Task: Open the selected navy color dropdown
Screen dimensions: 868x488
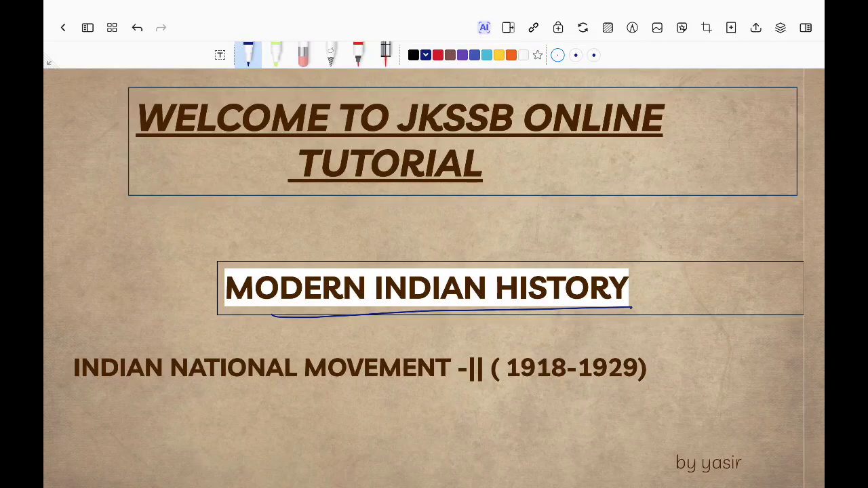Action: pyautogui.click(x=426, y=55)
